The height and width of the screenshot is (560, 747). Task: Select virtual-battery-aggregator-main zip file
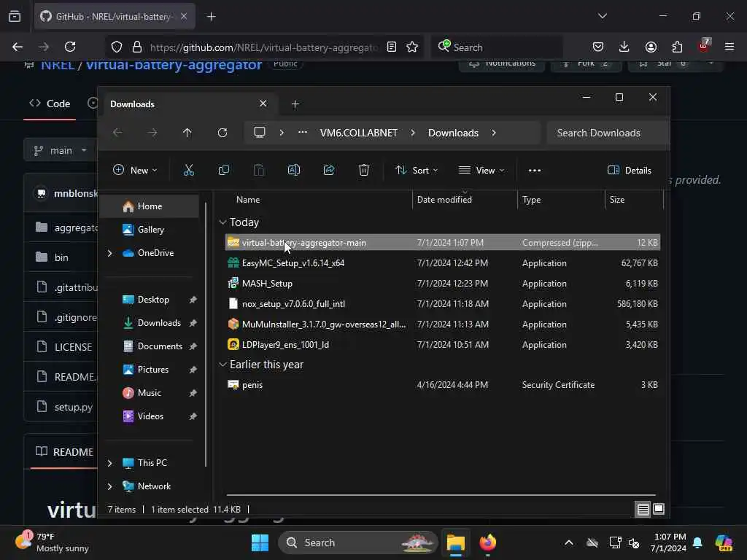[x=443, y=242]
